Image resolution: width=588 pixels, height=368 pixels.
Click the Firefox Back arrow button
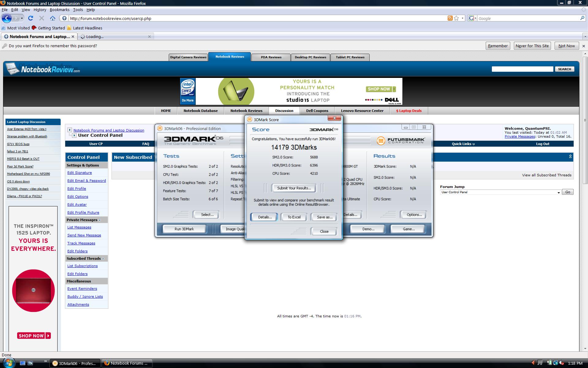pos(6,18)
